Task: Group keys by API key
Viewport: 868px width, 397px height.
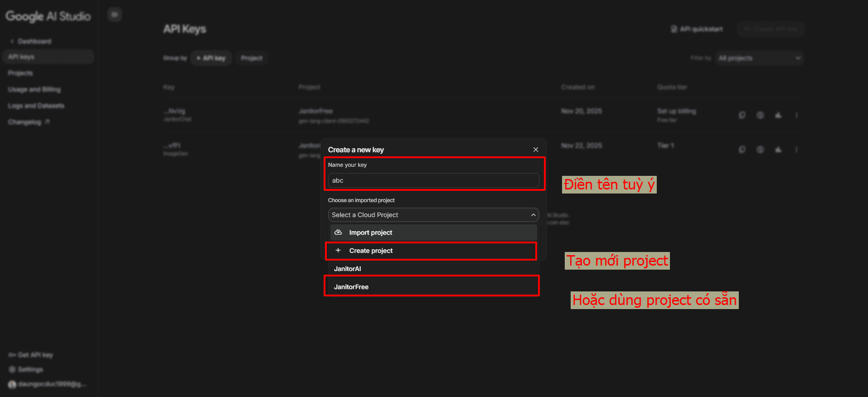Action: tap(211, 58)
